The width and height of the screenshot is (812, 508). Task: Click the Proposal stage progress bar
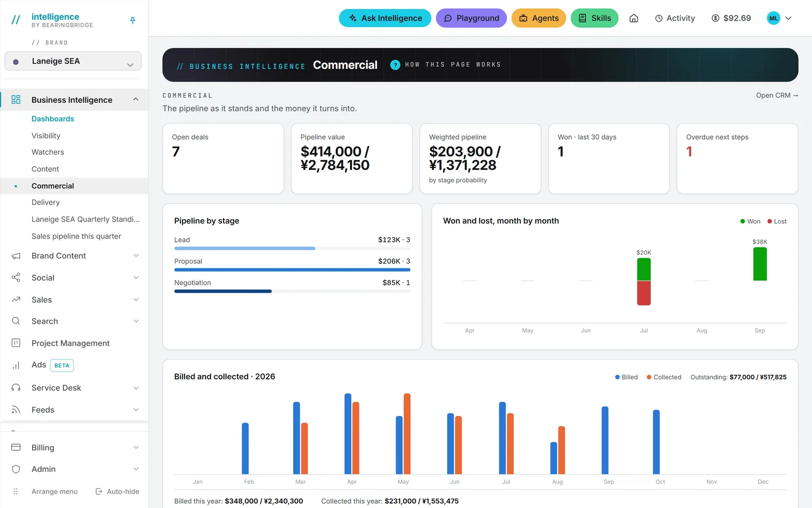point(292,270)
